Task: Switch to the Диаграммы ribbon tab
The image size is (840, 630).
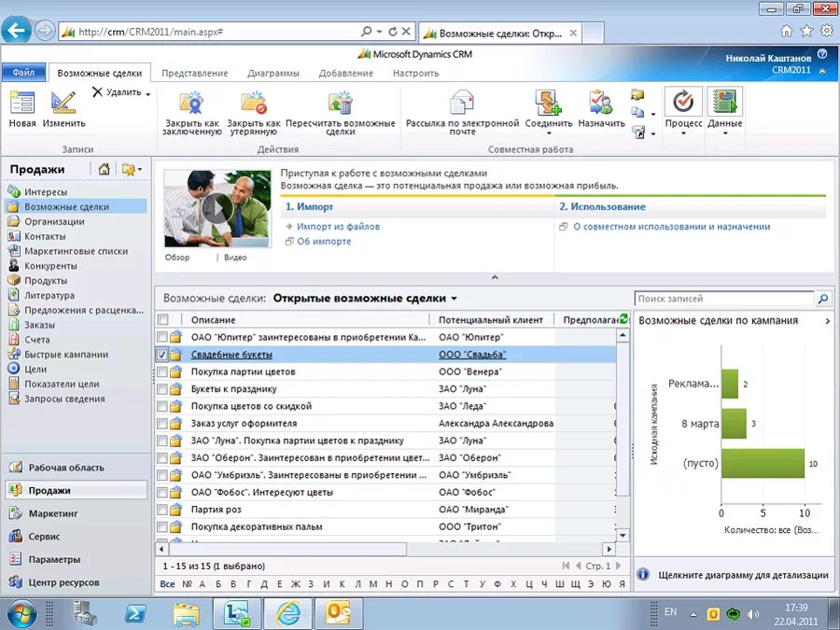Action: coord(273,74)
